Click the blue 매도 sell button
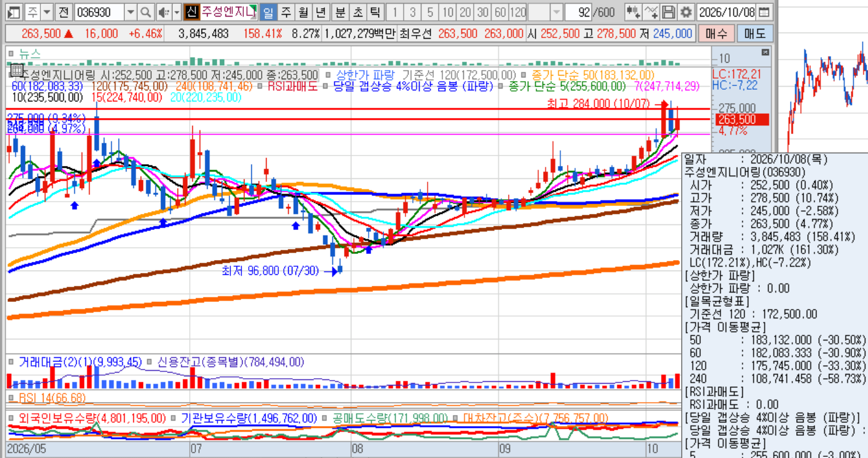The image size is (868, 458). point(754,33)
